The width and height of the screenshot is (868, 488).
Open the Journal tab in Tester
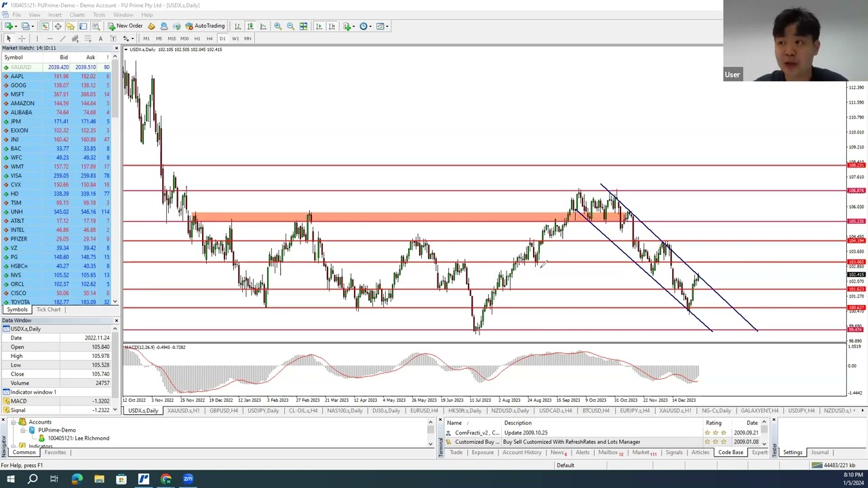[x=820, y=453]
